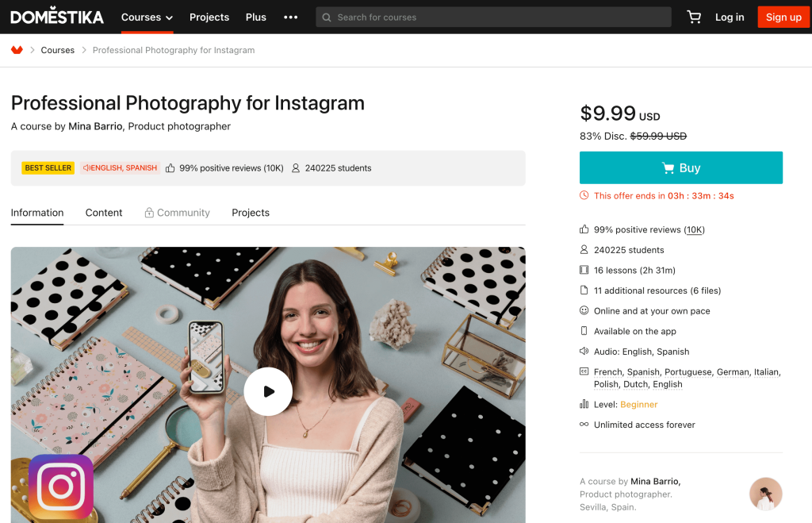Click '240225 students' in the badge bar
Image resolution: width=812 pixels, height=523 pixels.
pyautogui.click(x=338, y=168)
